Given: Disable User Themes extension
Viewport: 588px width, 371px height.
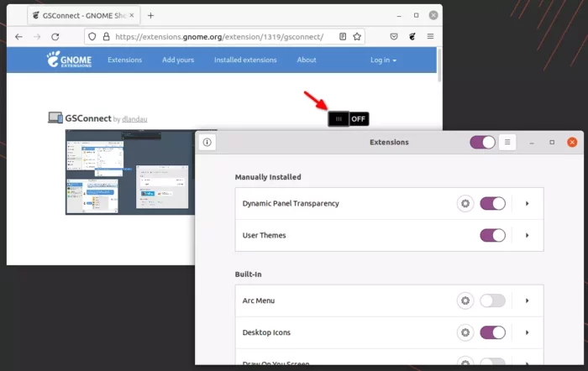Looking at the screenshot, I should point(493,235).
